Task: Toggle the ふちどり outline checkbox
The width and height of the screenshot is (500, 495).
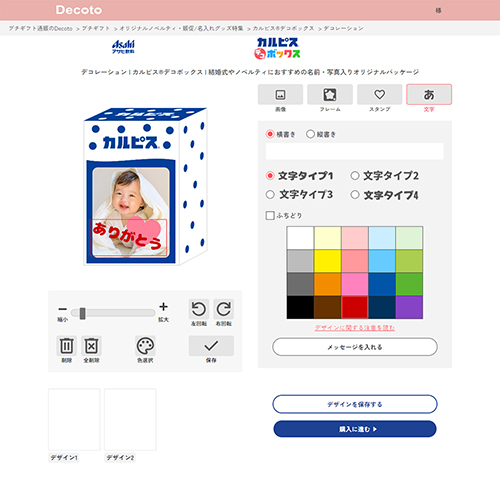Action: [x=270, y=215]
